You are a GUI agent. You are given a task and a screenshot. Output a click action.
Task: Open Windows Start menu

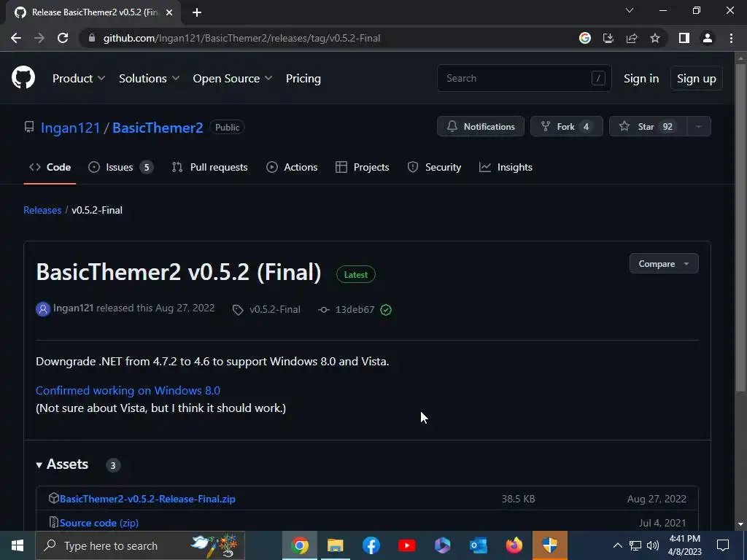click(18, 545)
